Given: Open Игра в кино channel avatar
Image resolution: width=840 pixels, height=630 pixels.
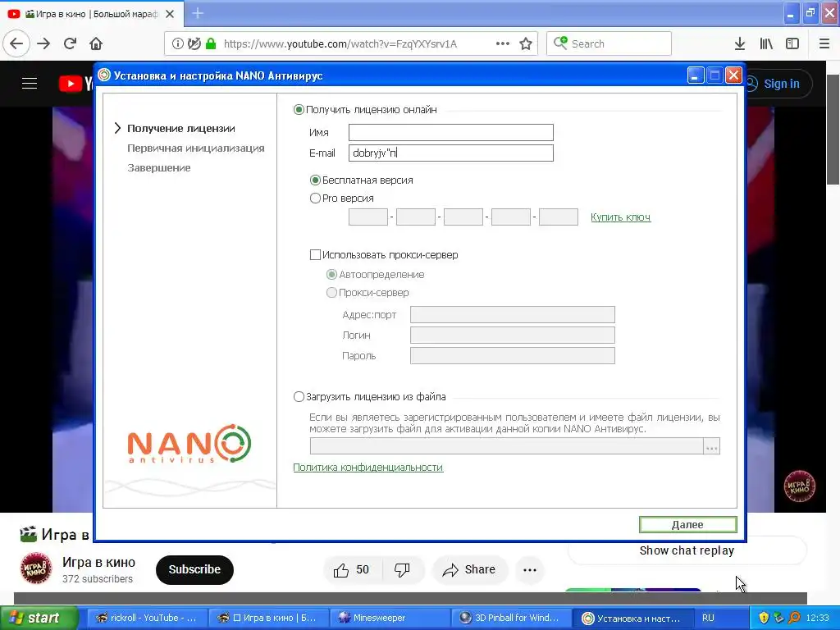Looking at the screenshot, I should point(36,568).
